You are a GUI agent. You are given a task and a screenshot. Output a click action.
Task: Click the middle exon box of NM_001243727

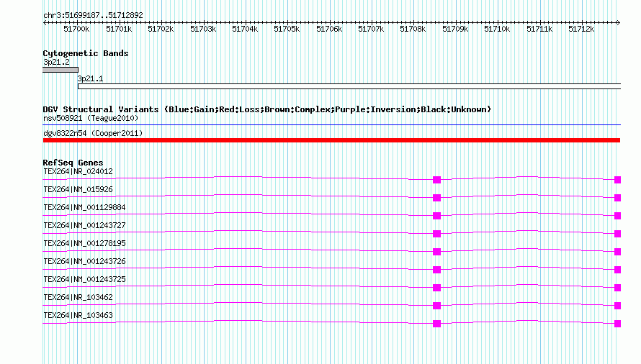[437, 234]
